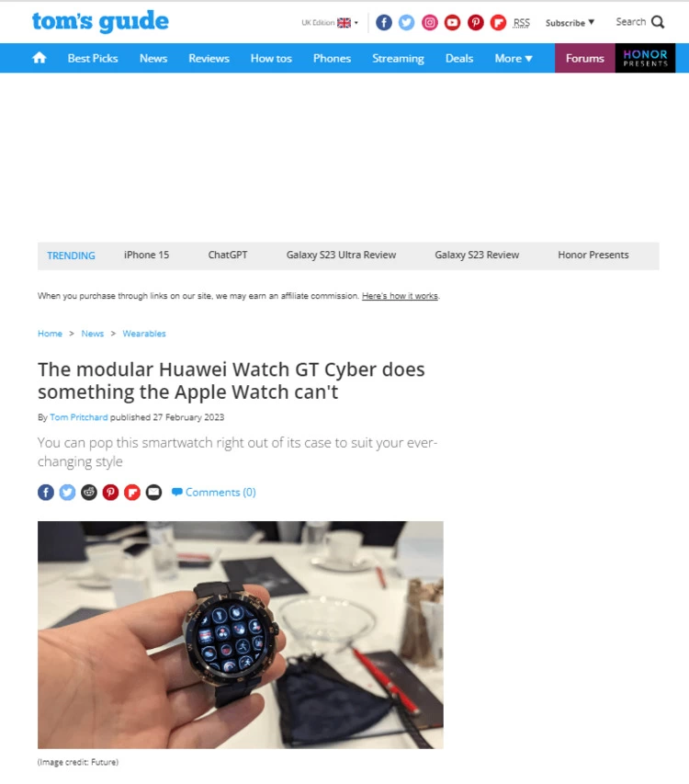Expand the UK Edition region dropdown
This screenshot has width=689, height=784.
[330, 22]
